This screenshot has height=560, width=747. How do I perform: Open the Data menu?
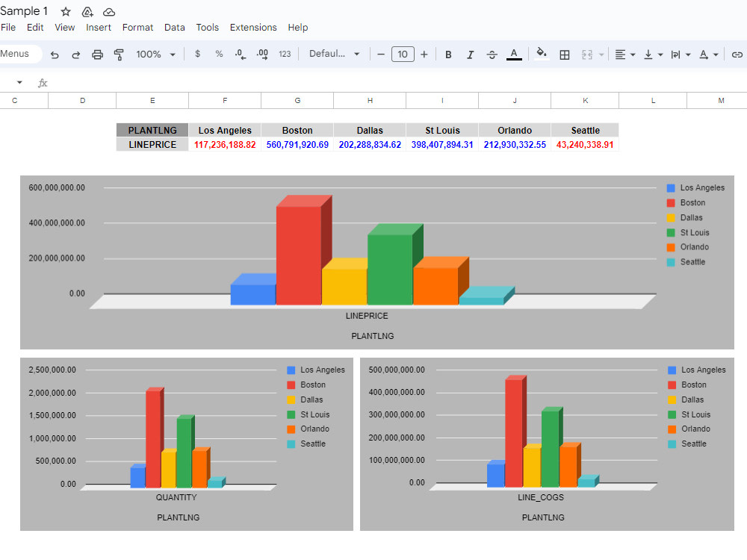coord(174,27)
